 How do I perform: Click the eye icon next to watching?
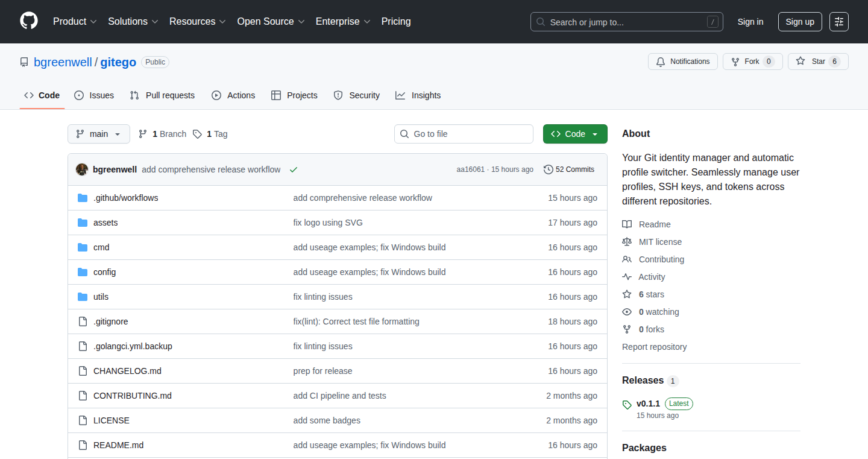627,312
